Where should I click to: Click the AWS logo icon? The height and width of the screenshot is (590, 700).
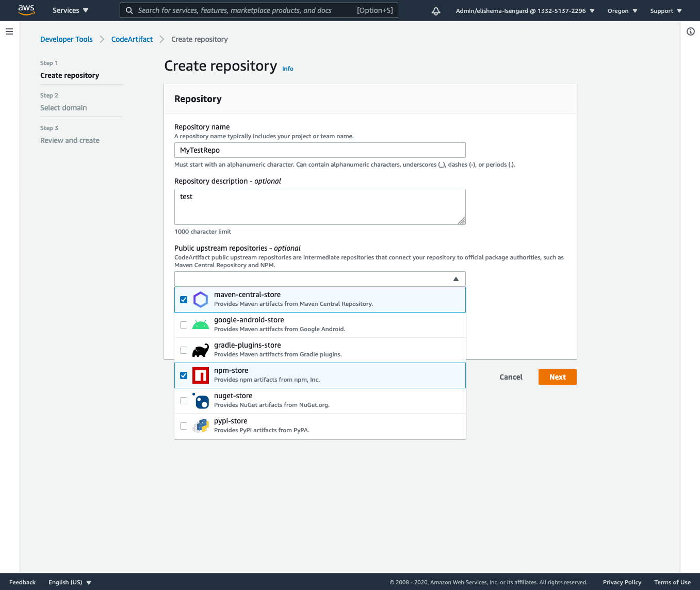pyautogui.click(x=26, y=10)
